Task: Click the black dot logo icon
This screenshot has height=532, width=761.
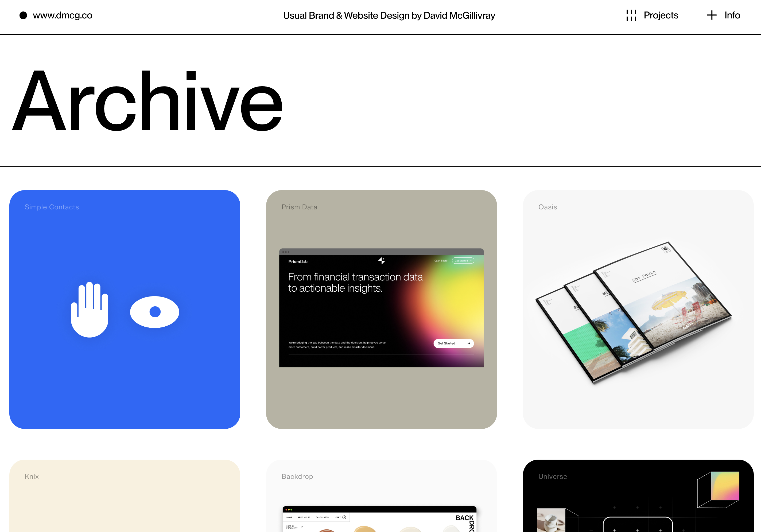Action: [x=23, y=15]
